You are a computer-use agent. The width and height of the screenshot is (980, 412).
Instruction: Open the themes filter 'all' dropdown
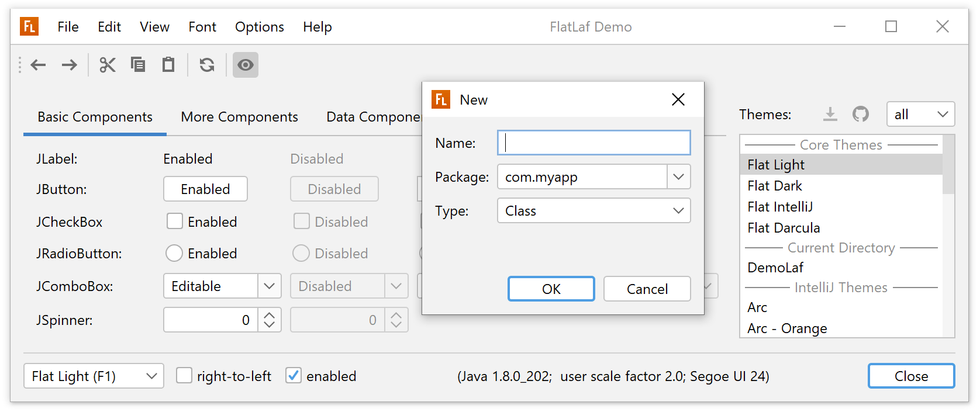[x=921, y=114]
